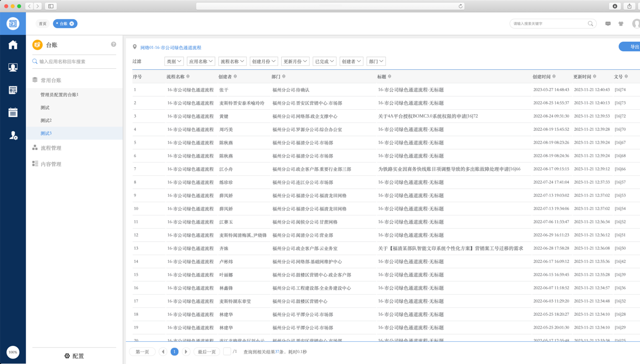Click the user settings icon in sidebar
This screenshot has height=364, width=640.
(x=13, y=135)
